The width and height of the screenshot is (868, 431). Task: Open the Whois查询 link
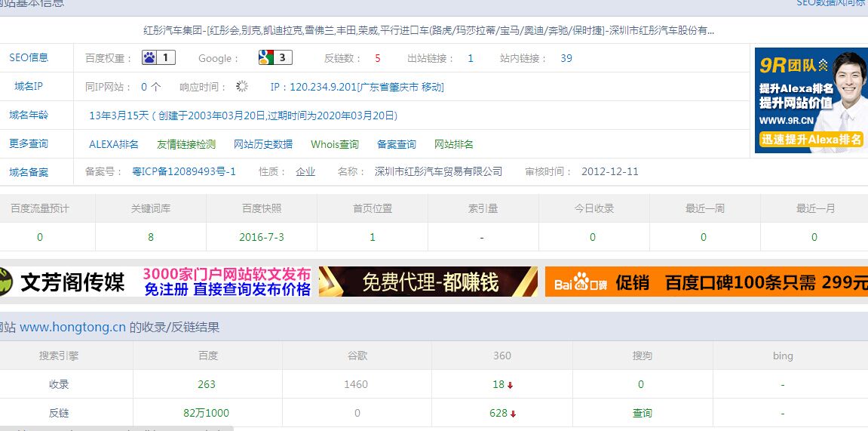tap(335, 145)
